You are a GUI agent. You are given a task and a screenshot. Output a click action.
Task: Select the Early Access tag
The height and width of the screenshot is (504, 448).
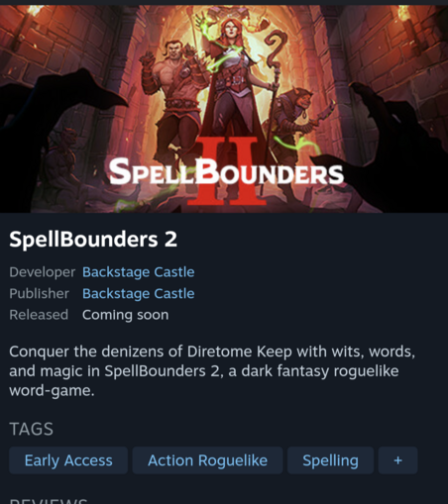coord(68,460)
